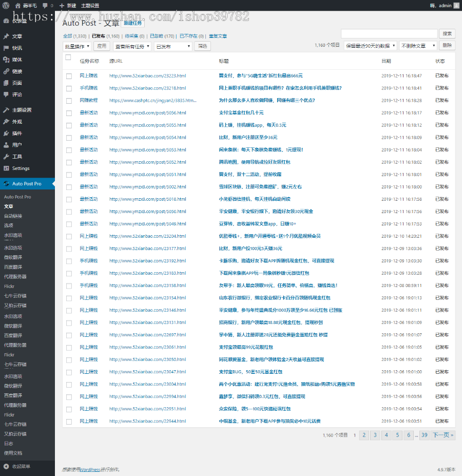Open the Auto Post Pro sidebar menu
The width and height of the screenshot is (462, 476).
pyautogui.click(x=28, y=183)
